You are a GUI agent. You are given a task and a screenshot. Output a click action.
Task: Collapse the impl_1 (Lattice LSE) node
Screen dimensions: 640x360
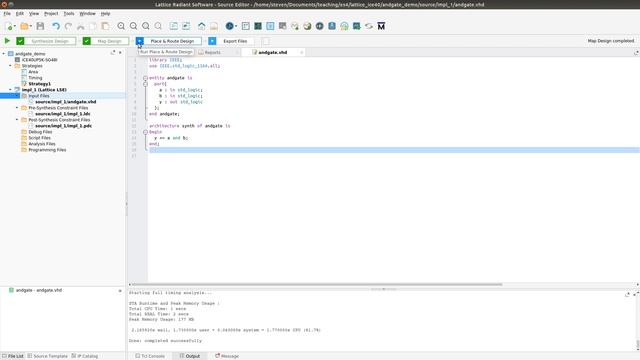point(10,90)
